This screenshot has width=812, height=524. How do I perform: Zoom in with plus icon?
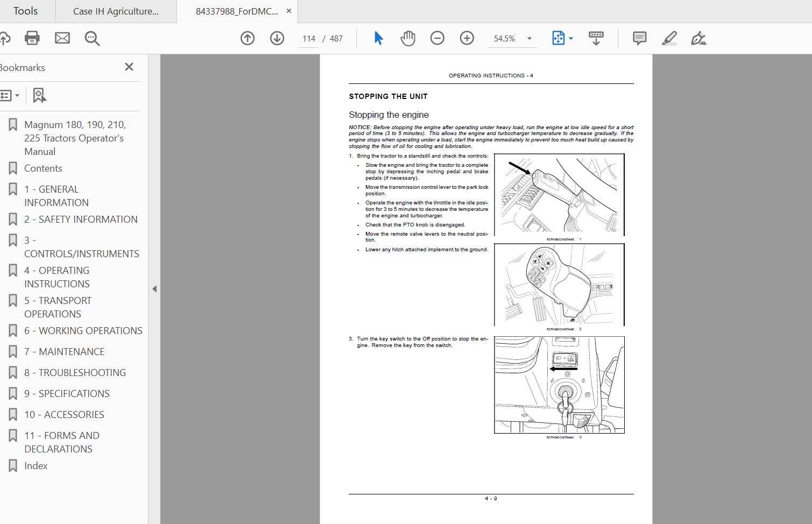467,38
